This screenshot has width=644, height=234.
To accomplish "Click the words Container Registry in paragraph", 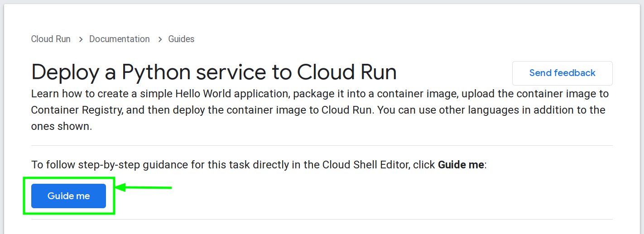I will pos(74,110).
